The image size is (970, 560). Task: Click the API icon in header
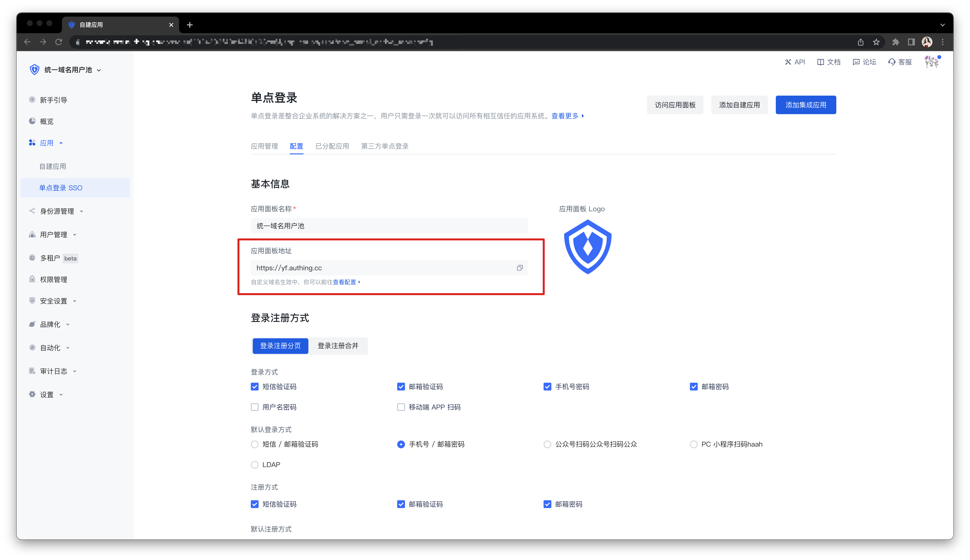point(788,62)
